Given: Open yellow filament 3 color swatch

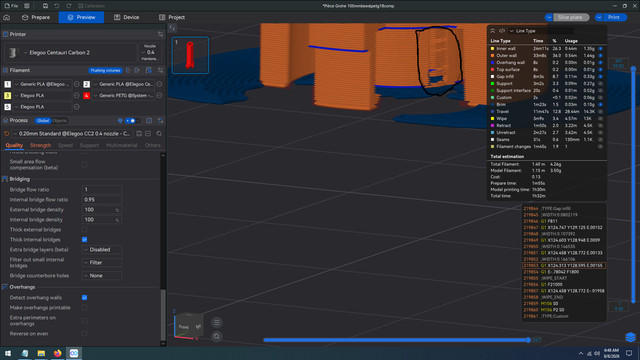Looking at the screenshot, I should pos(7,96).
